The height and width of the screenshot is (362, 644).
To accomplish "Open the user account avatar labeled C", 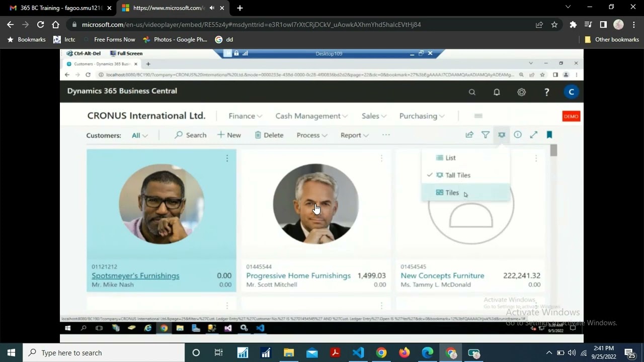I will point(571,92).
